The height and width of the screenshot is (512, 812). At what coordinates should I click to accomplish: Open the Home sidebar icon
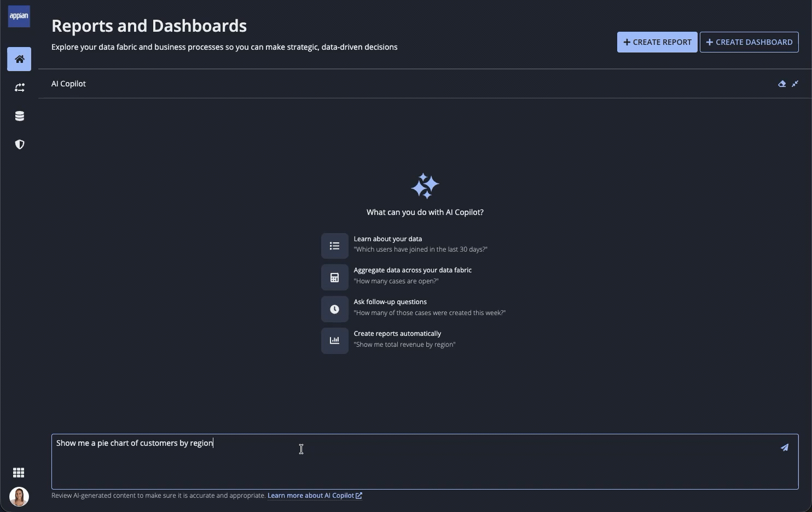(19, 59)
